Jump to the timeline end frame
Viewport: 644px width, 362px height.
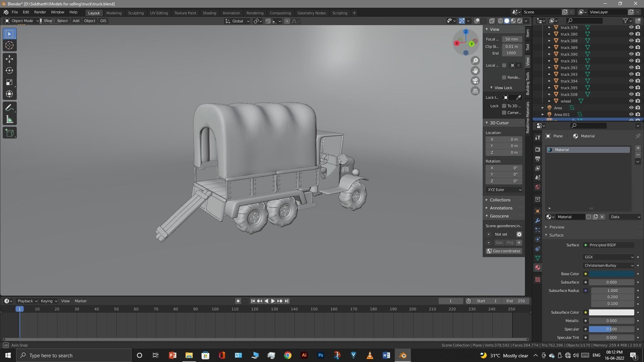pos(286,301)
